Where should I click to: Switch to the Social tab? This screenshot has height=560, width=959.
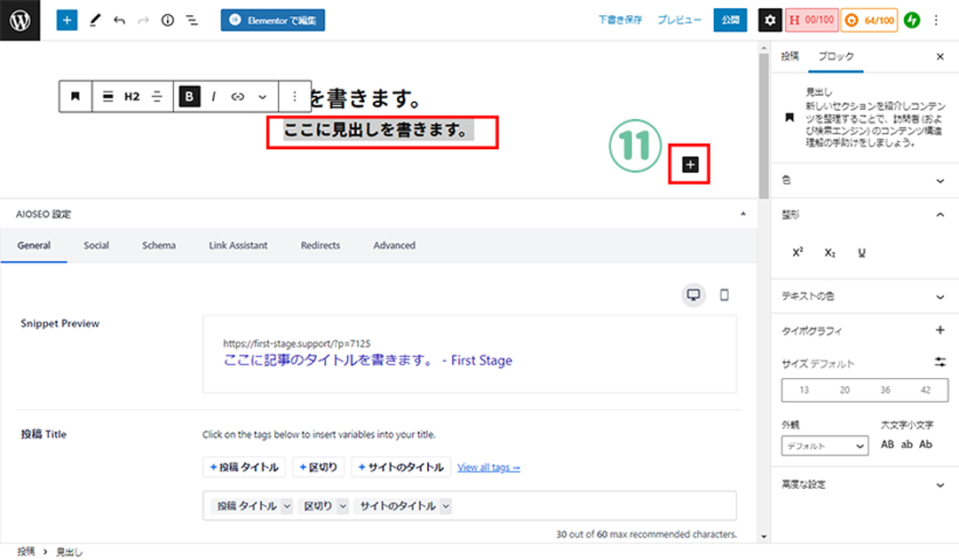pyautogui.click(x=96, y=245)
